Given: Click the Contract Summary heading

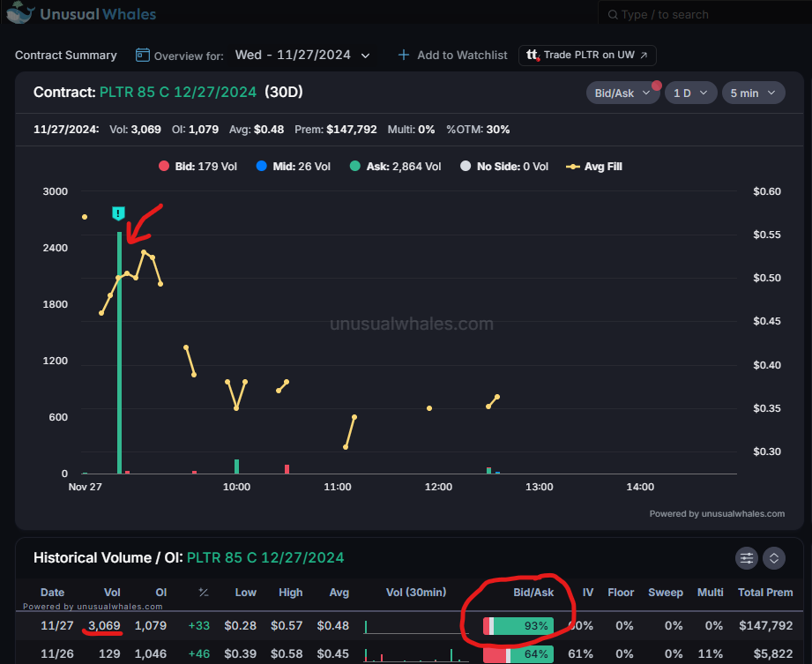Looking at the screenshot, I should (66, 55).
